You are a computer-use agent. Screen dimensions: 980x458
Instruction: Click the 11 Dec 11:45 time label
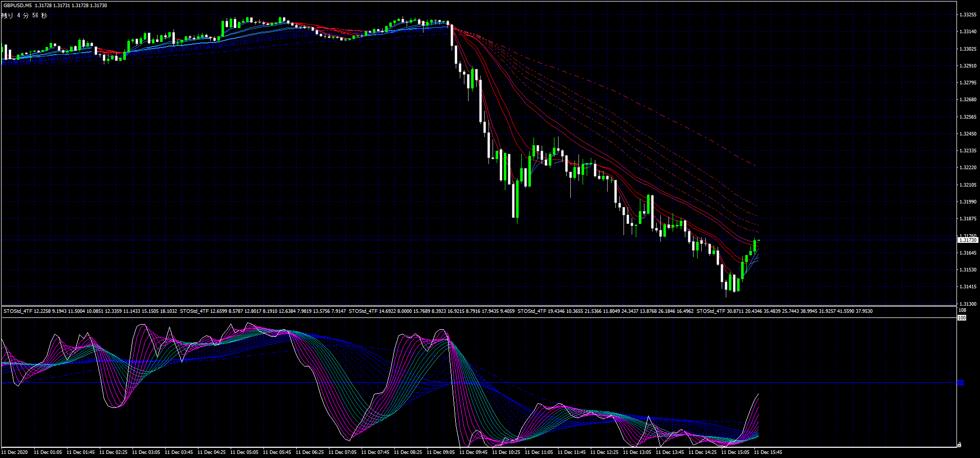point(571,452)
